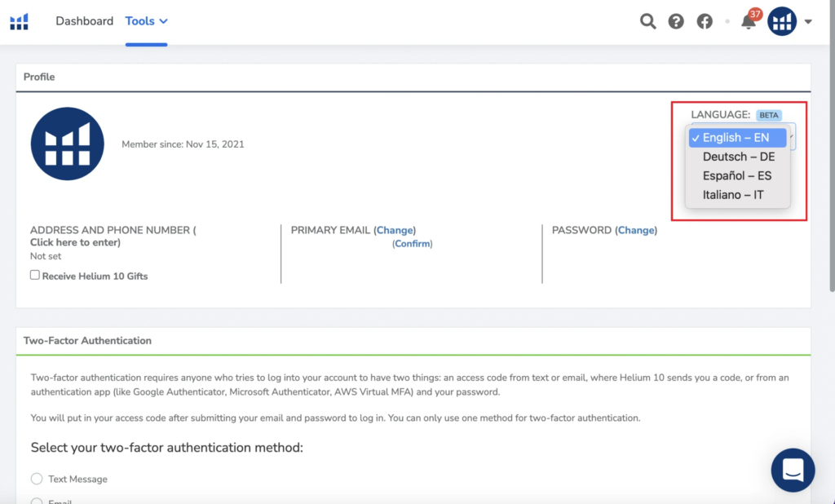This screenshot has height=504, width=835.
Task: Open the search magnifier icon
Action: click(647, 22)
